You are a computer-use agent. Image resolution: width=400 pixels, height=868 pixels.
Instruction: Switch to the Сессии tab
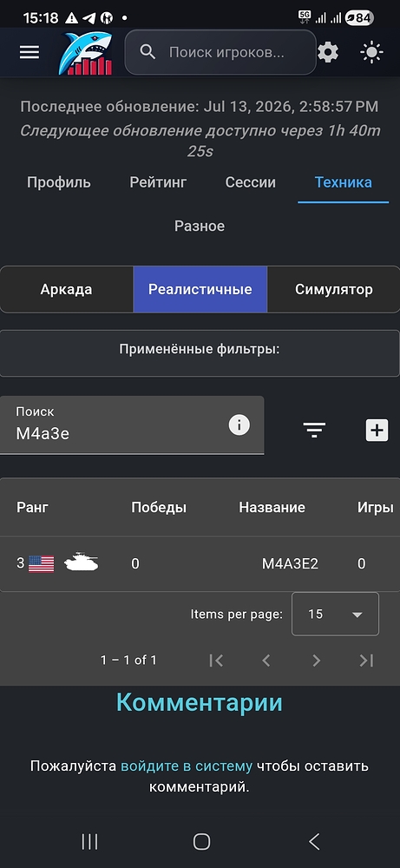click(251, 182)
